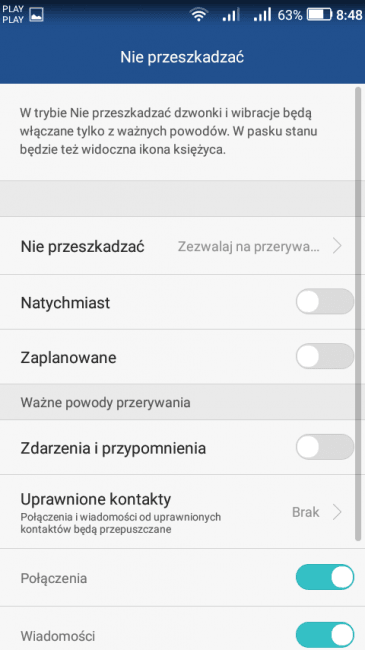Open chevron next to Zezwalaj na przerywa…

click(337, 246)
